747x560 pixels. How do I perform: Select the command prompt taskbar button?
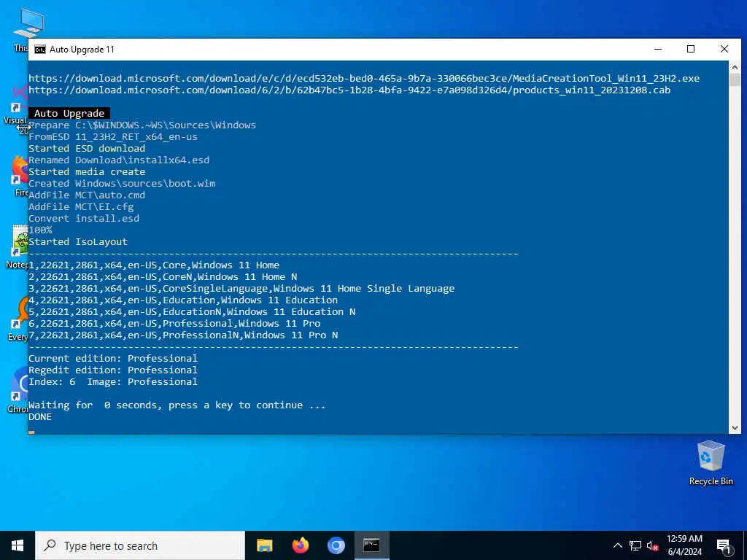tap(371, 545)
